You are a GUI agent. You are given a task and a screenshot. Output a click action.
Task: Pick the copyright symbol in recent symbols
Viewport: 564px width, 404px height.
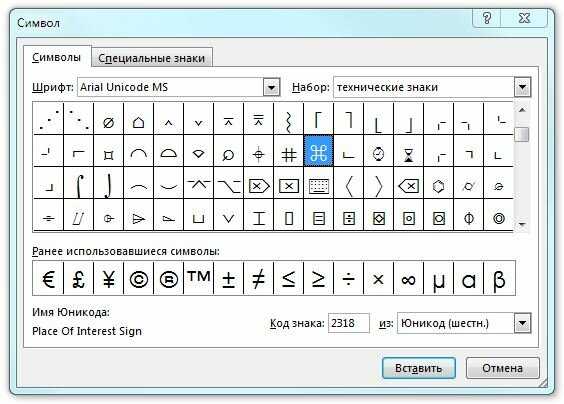(x=138, y=279)
